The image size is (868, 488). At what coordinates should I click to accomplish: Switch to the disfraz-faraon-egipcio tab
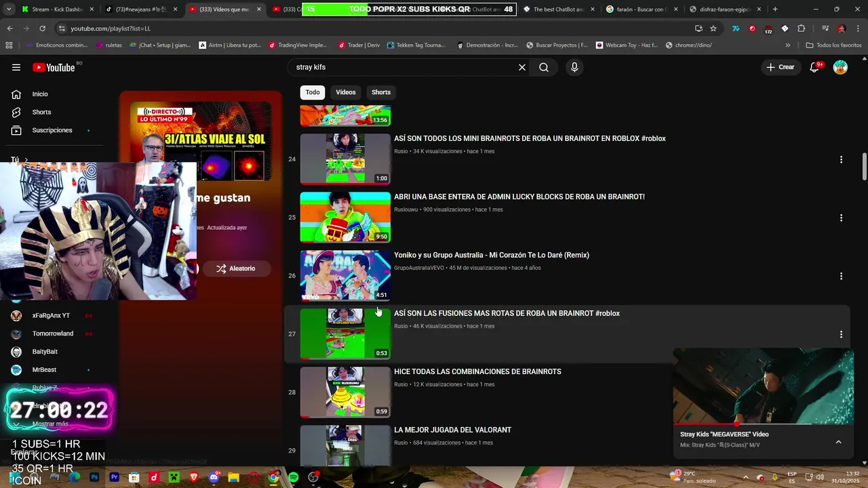(724, 9)
